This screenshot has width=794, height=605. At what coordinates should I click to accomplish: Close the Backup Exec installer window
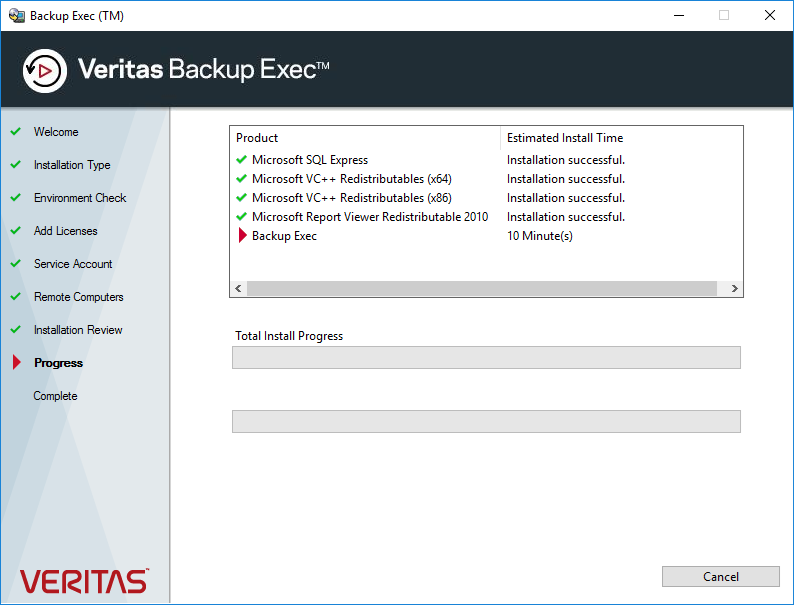click(x=770, y=16)
